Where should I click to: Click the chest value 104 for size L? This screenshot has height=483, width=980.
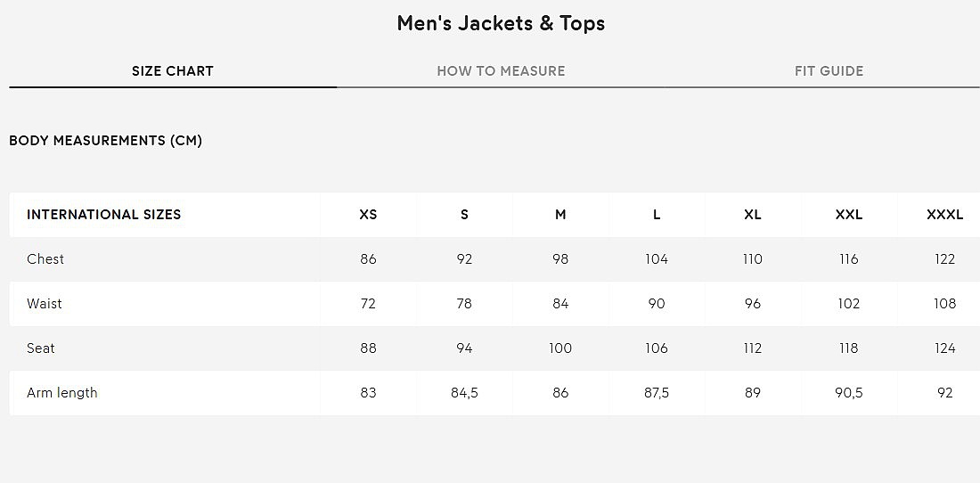click(657, 259)
